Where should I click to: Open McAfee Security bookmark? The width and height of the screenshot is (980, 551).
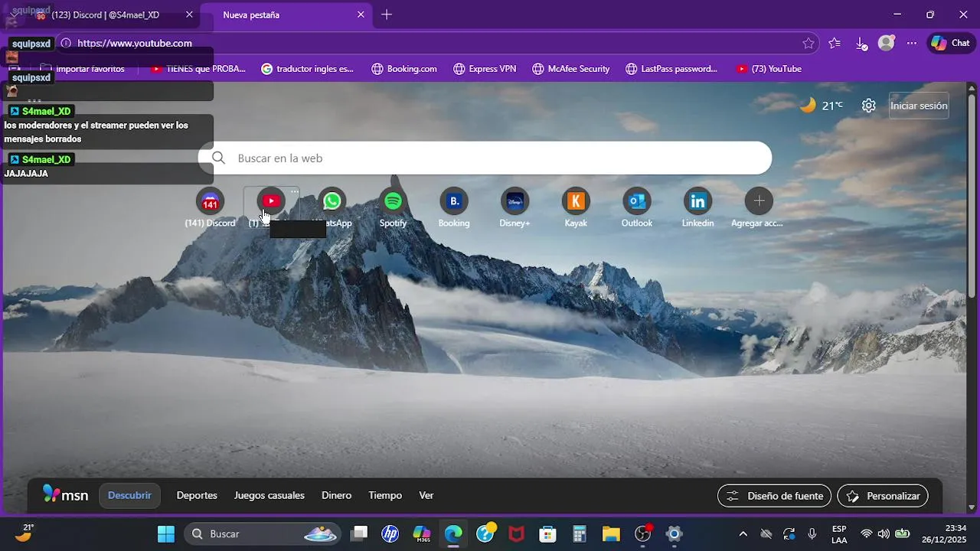tap(571, 69)
